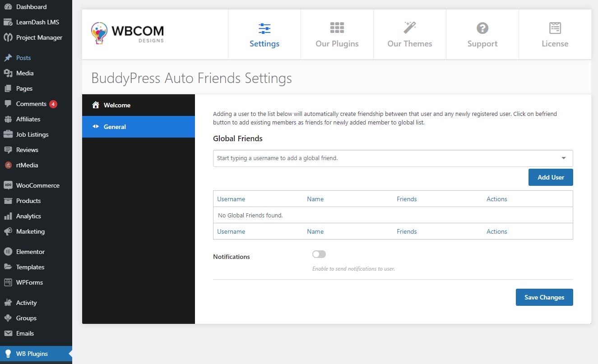Click the rtMedia icon in sidebar
This screenshot has width=598, height=364.
tap(8, 165)
